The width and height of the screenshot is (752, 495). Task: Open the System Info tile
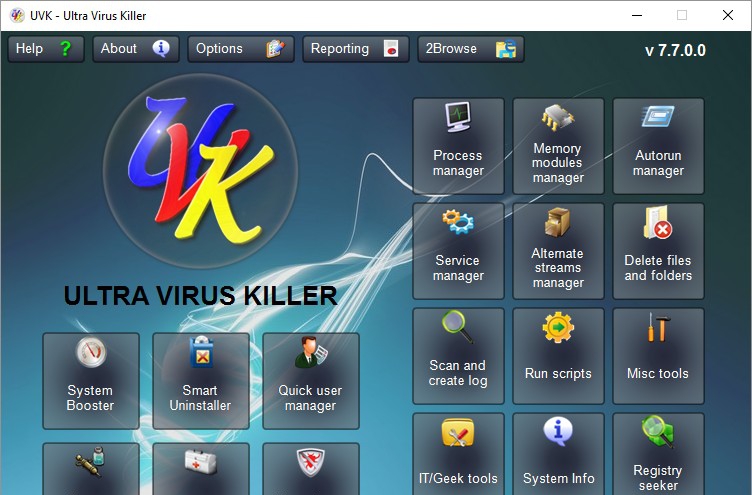pyautogui.click(x=558, y=454)
